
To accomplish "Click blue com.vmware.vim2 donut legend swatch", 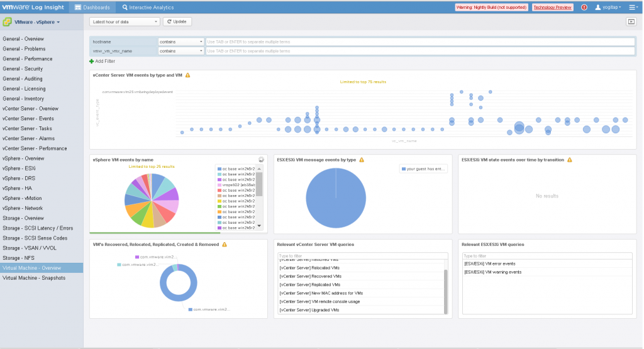I will [x=190, y=309].
